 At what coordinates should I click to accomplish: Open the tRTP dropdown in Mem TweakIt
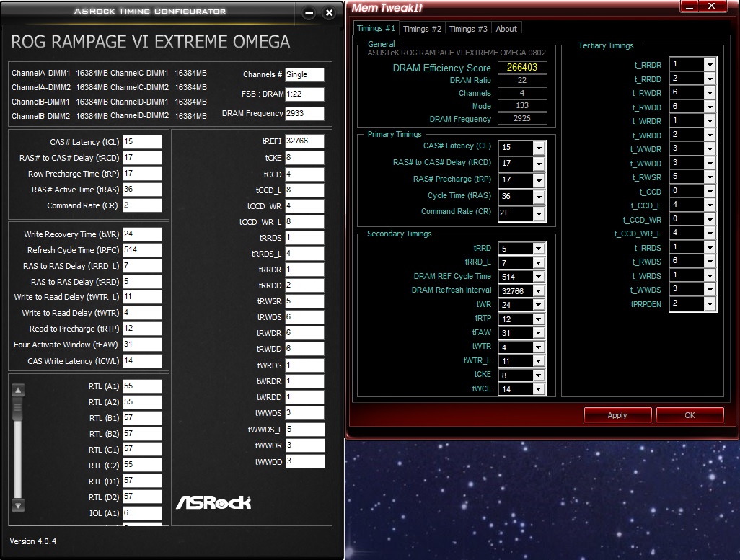(x=539, y=319)
